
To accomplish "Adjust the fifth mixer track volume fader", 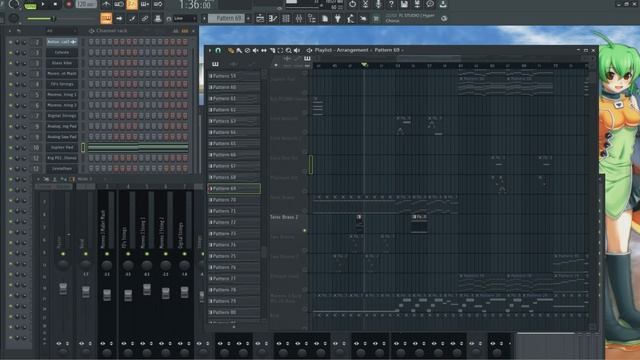I will (147, 289).
